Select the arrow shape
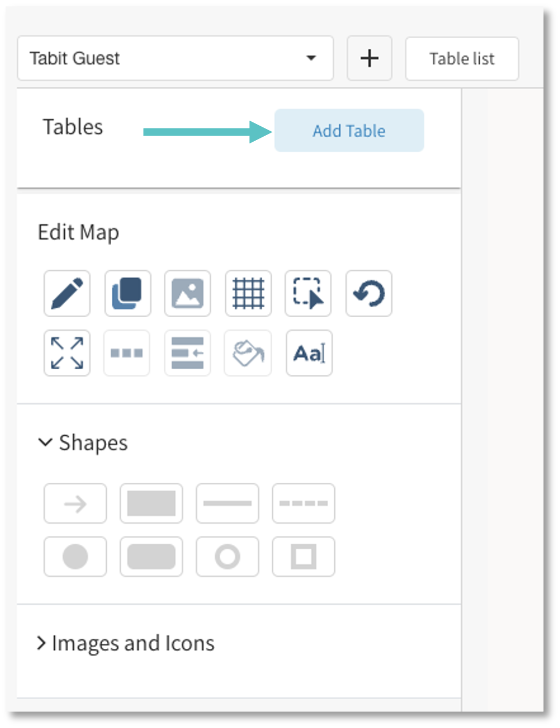Screen dimensions: 560x728 [75, 503]
